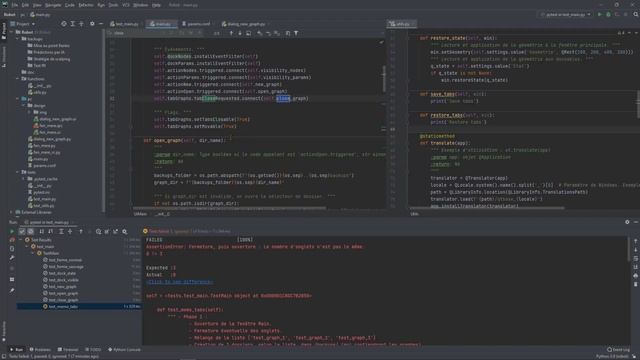This screenshot has height=360, width=640.
Task: Hide the Project tool window
Action: point(101,24)
